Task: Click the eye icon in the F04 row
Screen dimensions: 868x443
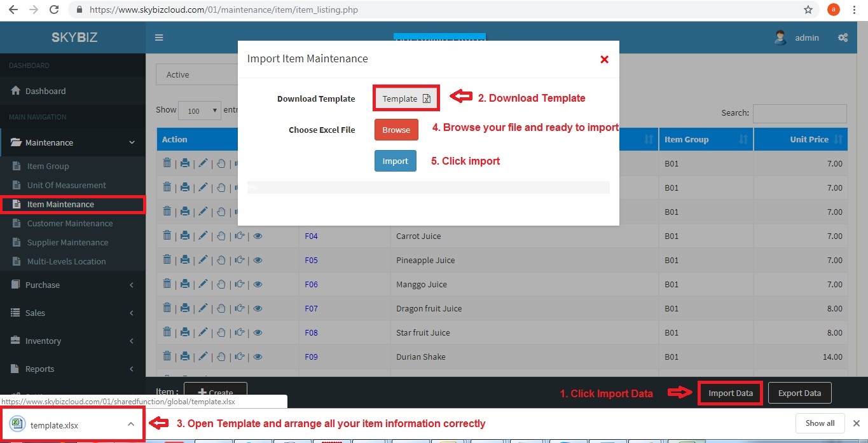Action: coord(258,236)
